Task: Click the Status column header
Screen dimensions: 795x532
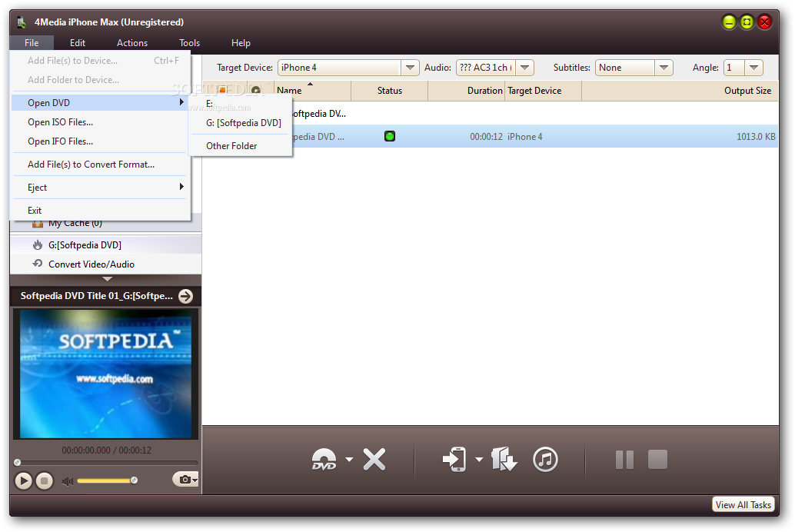Action: click(389, 91)
